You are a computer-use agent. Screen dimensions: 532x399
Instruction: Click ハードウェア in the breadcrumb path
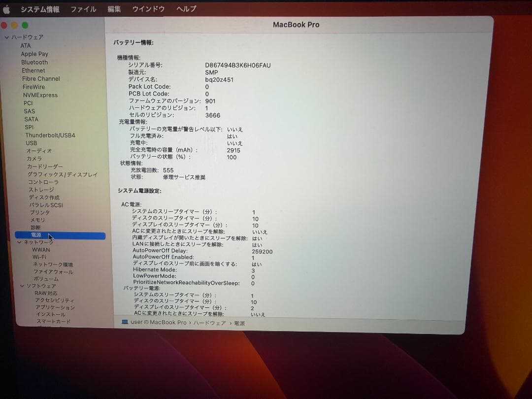pos(210,323)
